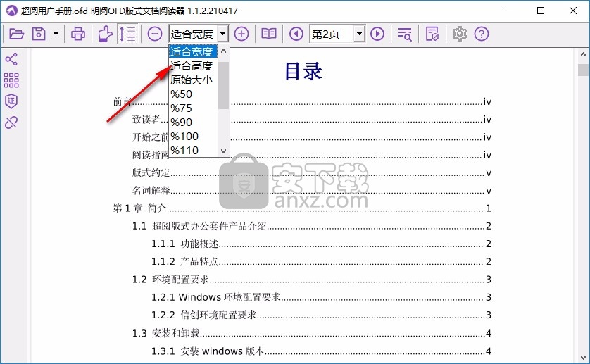This screenshot has width=590, height=364.
Task: Click document scrollbar up arrow
Action: (x=583, y=55)
